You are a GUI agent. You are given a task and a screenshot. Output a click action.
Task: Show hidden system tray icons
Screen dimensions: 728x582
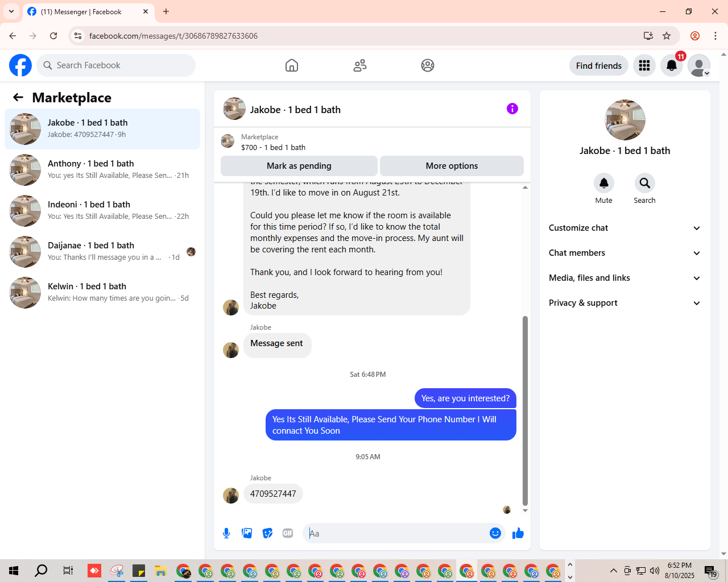tap(613, 571)
